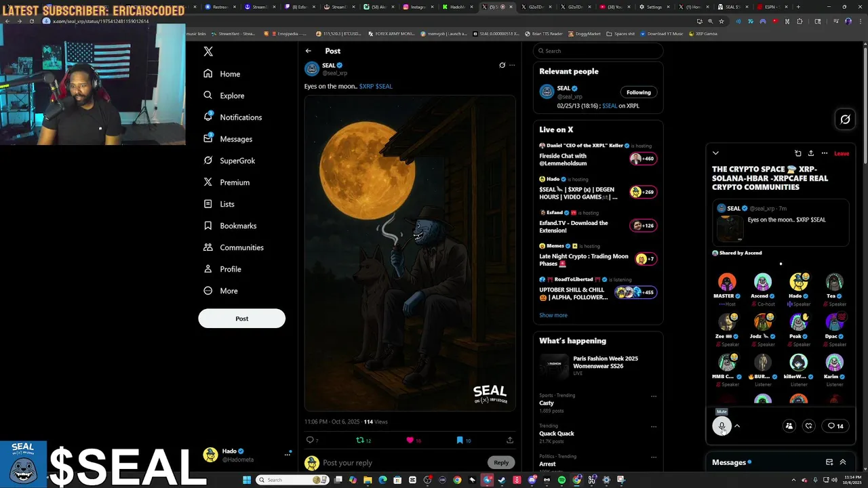Viewport: 868px width, 488px height.
Task: Open Steam from the taskbar
Action: tap(502, 480)
